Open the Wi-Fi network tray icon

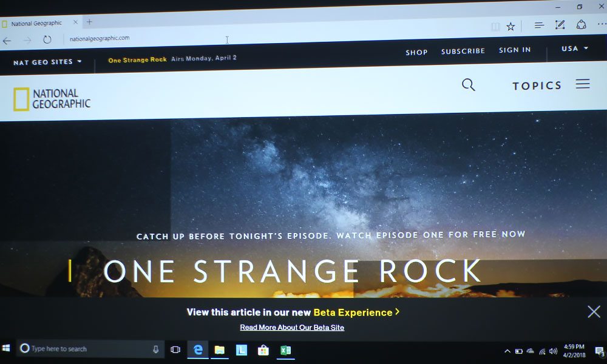click(542, 351)
